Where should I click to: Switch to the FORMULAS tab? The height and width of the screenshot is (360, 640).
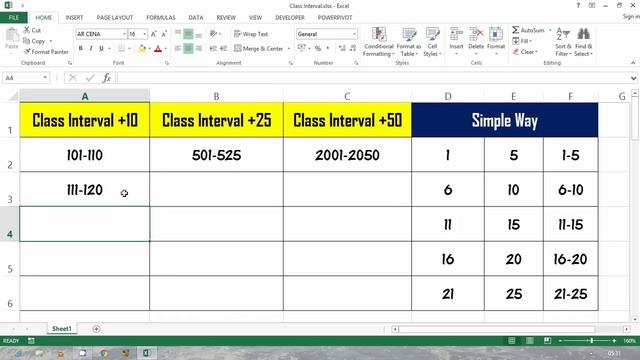[x=161, y=18]
